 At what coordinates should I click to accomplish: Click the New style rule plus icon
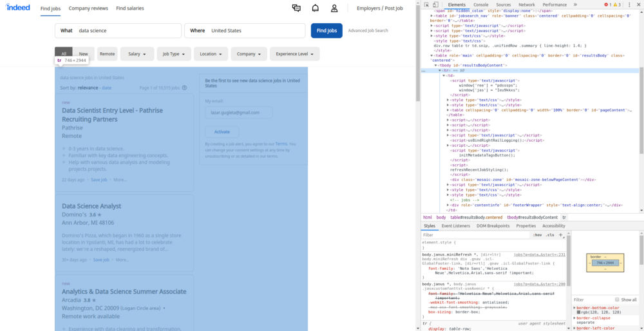click(x=561, y=235)
